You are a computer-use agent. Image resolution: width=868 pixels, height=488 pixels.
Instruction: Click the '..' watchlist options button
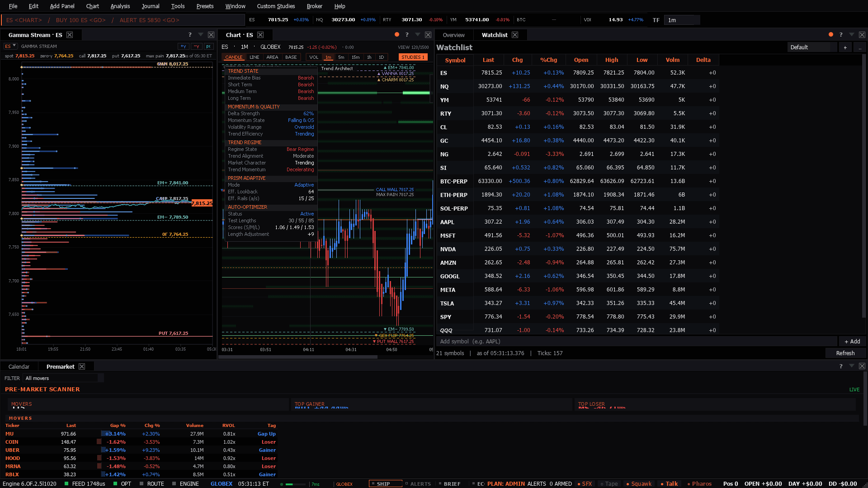pyautogui.click(x=860, y=47)
